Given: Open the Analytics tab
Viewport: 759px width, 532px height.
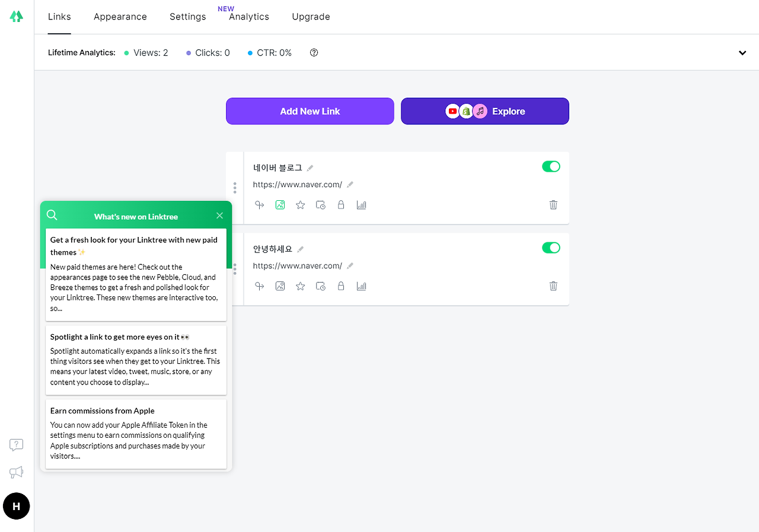Looking at the screenshot, I should (x=249, y=17).
